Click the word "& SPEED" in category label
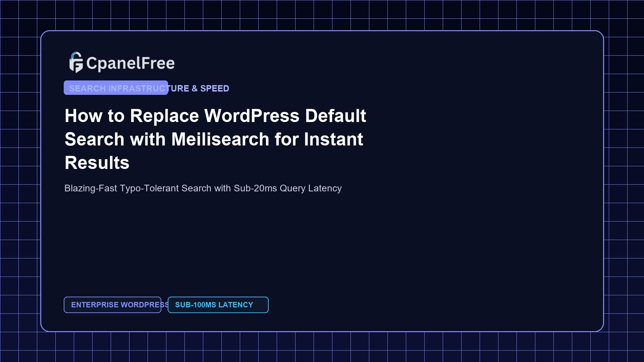Screen dimensions: 644x362 click(x=210, y=88)
